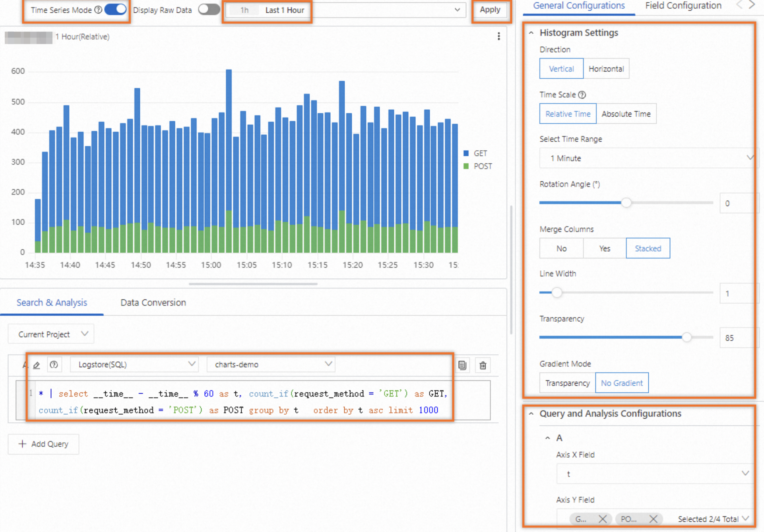Enable the Display Raw Data switch

[209, 10]
